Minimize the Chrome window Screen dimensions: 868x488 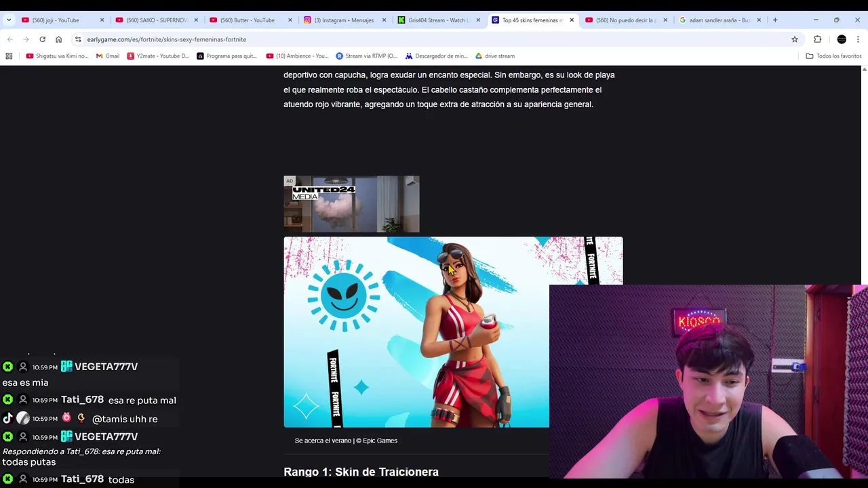[x=816, y=20]
